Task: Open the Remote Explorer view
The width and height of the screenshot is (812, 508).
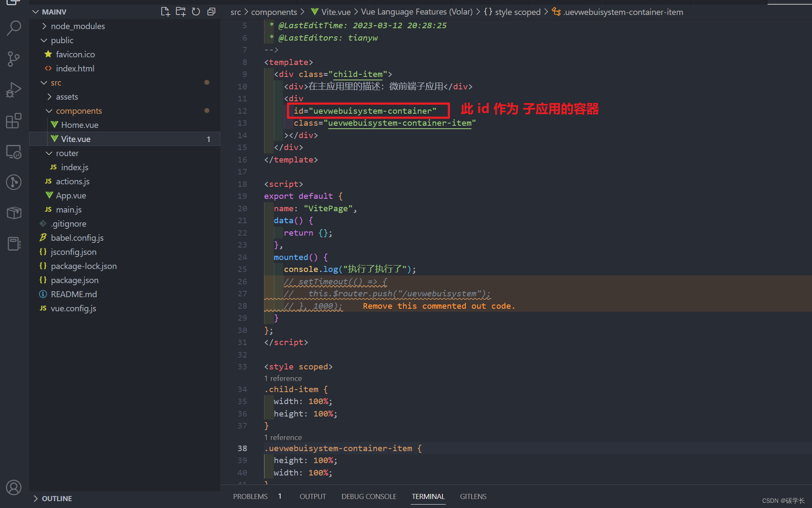Action: (14, 151)
